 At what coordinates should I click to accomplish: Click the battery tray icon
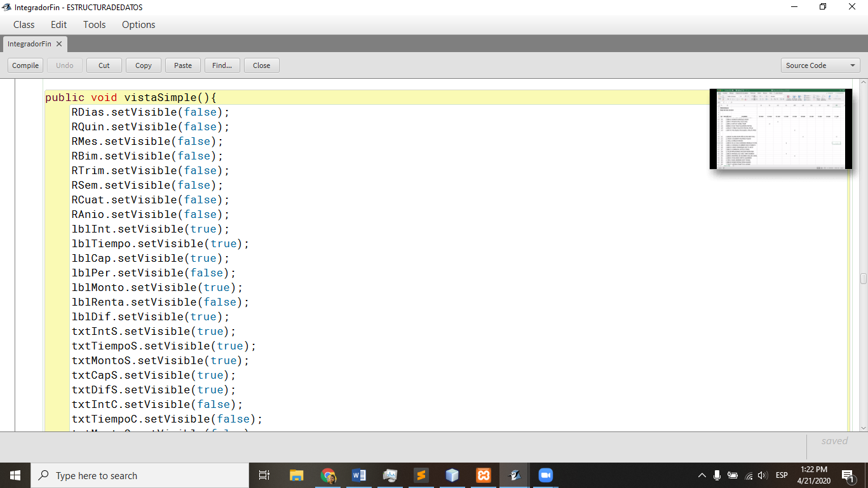[733, 475]
